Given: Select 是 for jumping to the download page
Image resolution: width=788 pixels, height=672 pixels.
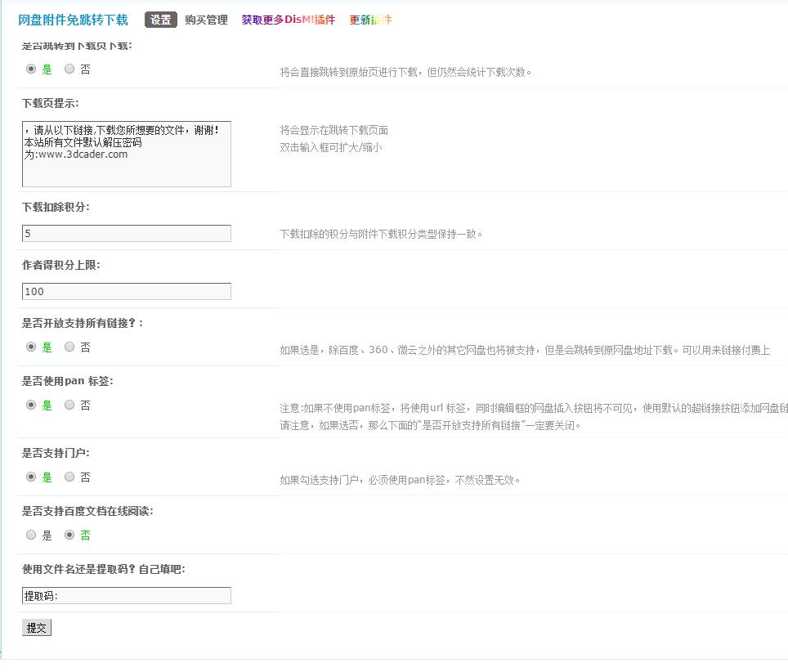Looking at the screenshot, I should (x=32, y=69).
